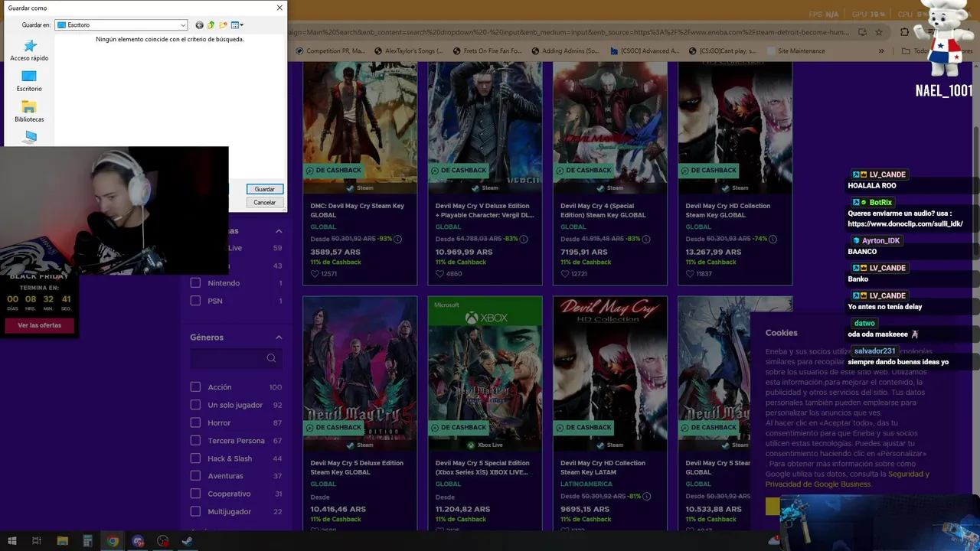Open Devil May Cry HD Collection Steam Key GLOBAL
This screenshot has height=551, width=980.
coord(728,210)
